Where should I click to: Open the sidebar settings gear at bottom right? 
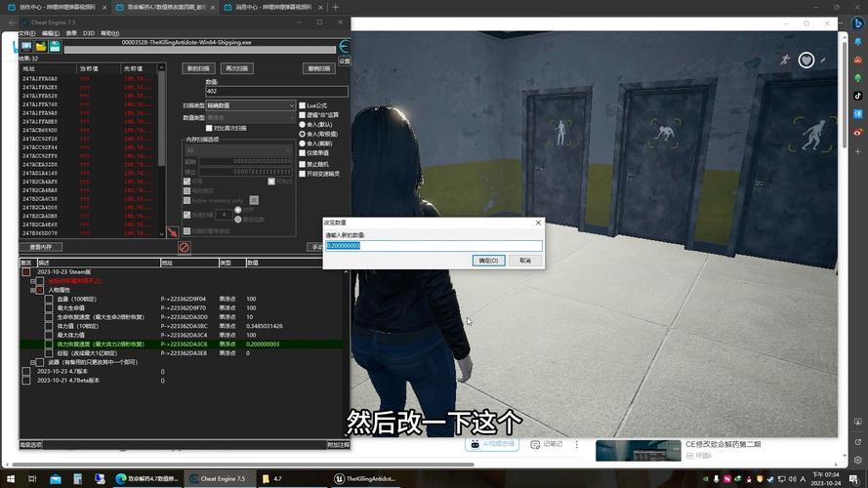(858, 460)
